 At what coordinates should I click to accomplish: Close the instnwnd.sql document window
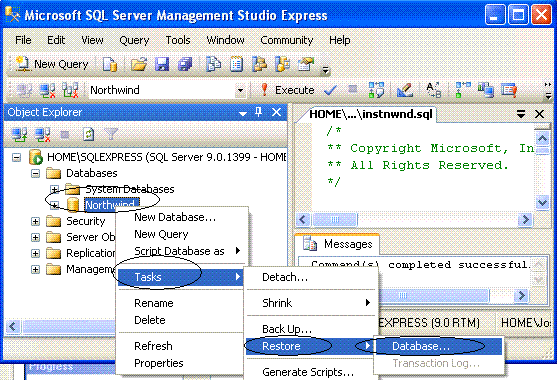click(540, 114)
